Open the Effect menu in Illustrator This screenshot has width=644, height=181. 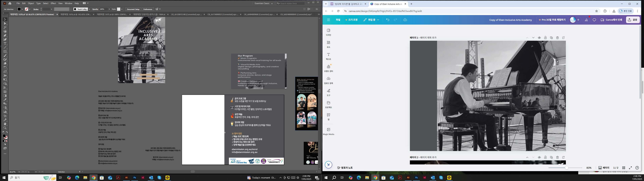(x=53, y=3)
